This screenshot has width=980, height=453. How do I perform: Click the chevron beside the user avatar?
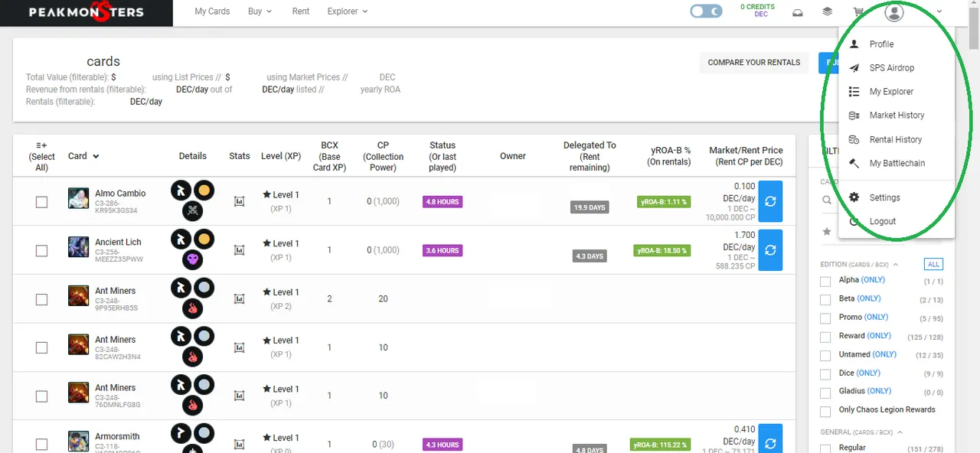[x=939, y=12]
